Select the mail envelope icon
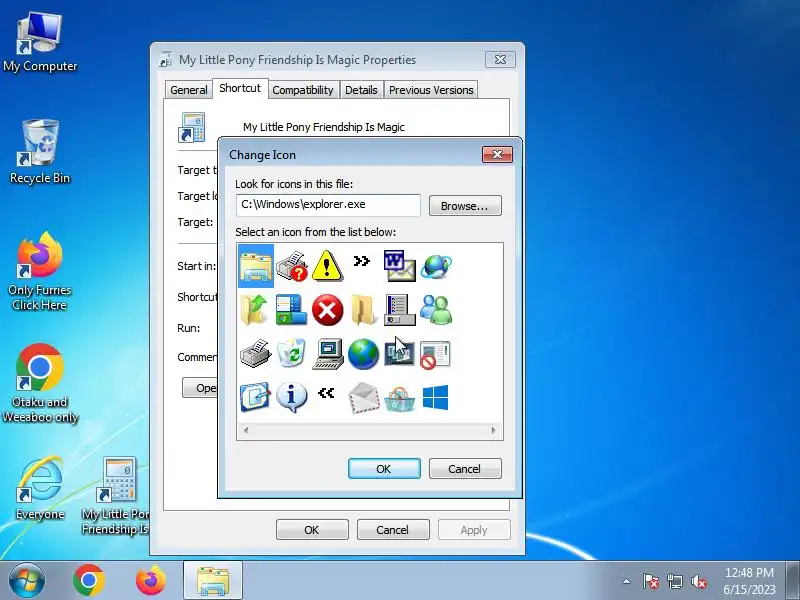The height and width of the screenshot is (600, 800). 364,397
